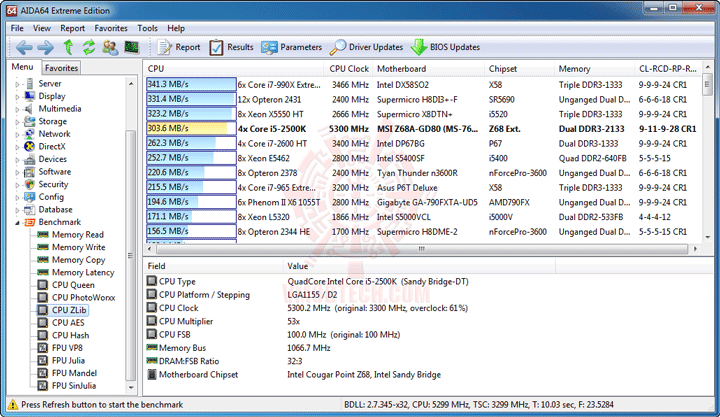Select the Security tree item
Viewport: 720px width, 417px height.
click(53, 184)
